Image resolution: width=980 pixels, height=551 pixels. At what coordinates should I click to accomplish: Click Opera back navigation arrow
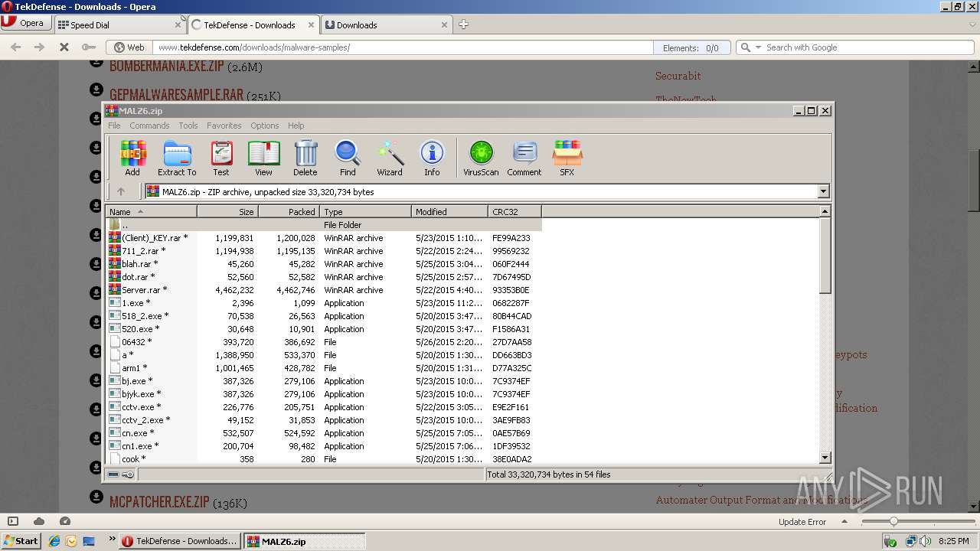tap(15, 47)
